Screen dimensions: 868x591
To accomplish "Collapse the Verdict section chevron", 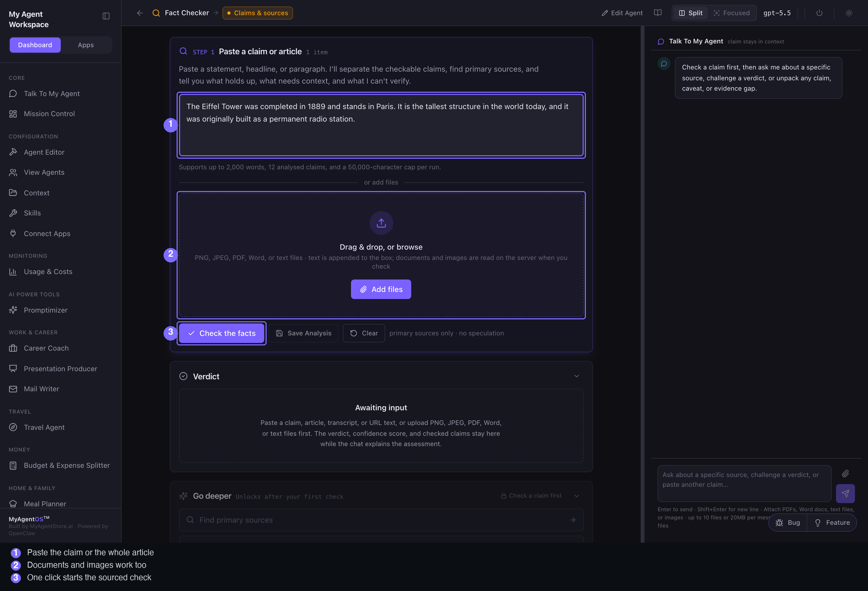I will coord(576,376).
